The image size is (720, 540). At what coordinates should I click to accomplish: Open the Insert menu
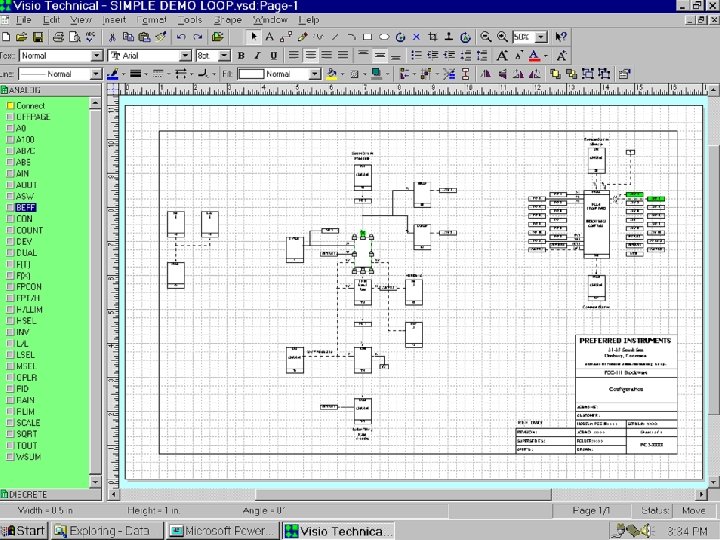(114, 20)
